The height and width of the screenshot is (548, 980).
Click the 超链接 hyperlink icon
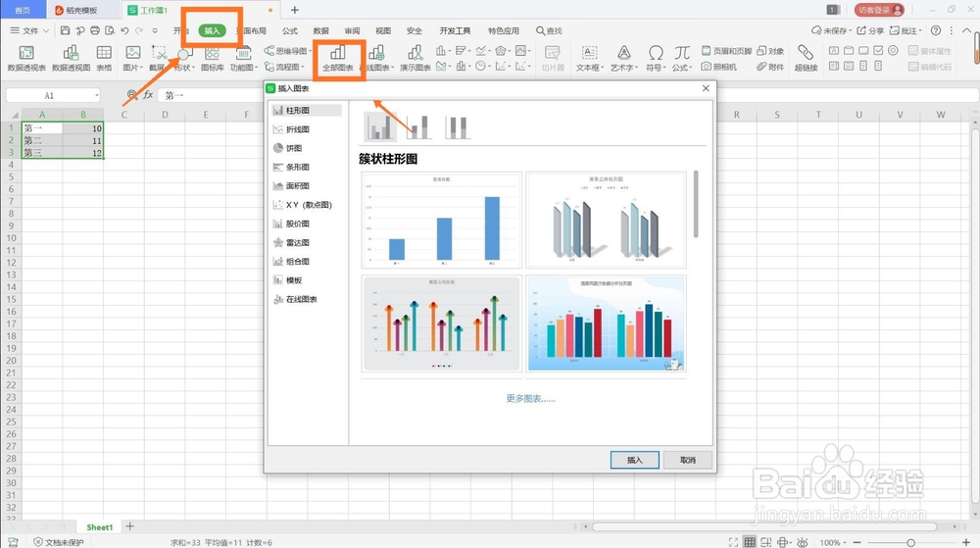806,58
